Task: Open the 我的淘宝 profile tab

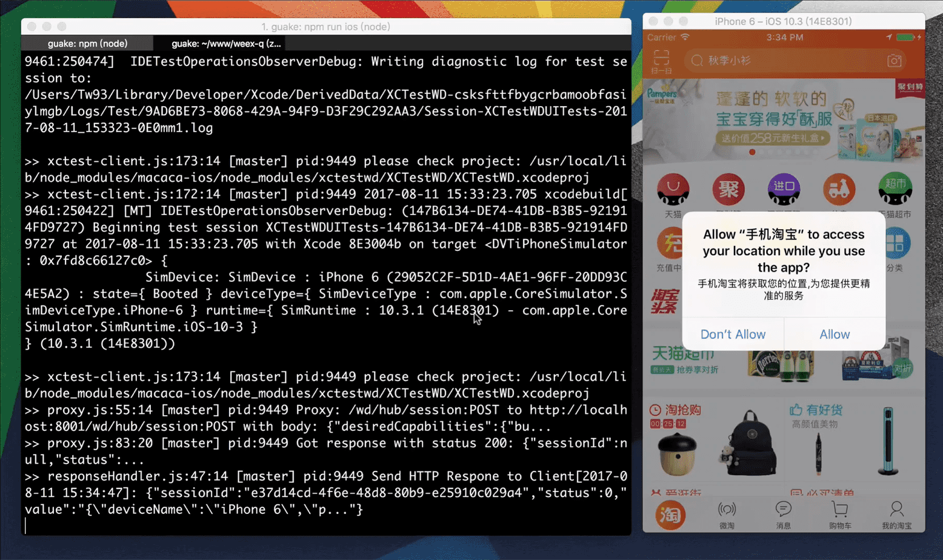Action: (x=896, y=515)
